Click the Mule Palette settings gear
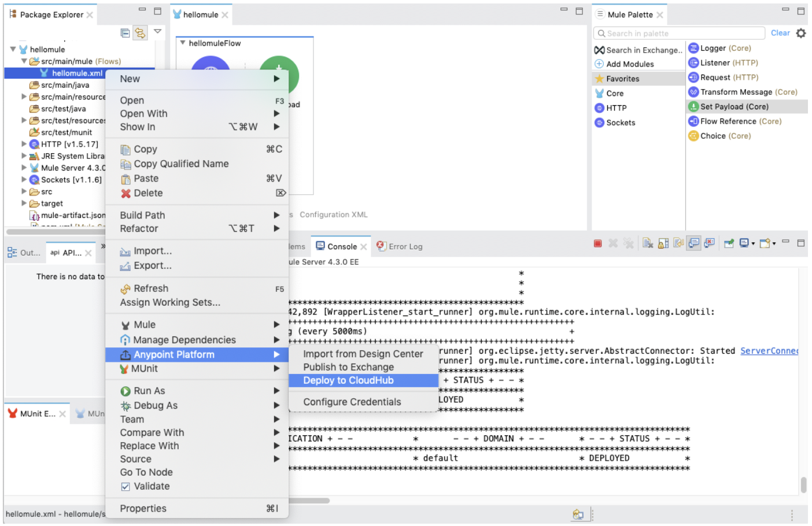 [x=800, y=33]
